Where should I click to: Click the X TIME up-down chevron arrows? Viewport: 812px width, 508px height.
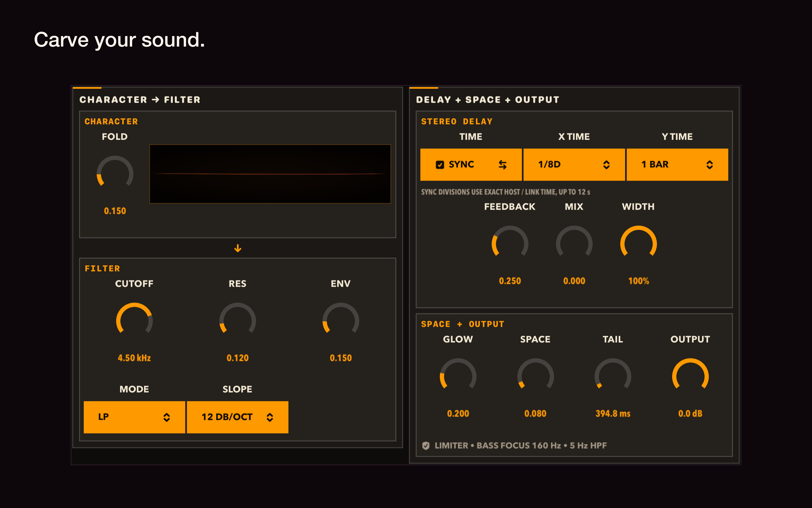606,165
